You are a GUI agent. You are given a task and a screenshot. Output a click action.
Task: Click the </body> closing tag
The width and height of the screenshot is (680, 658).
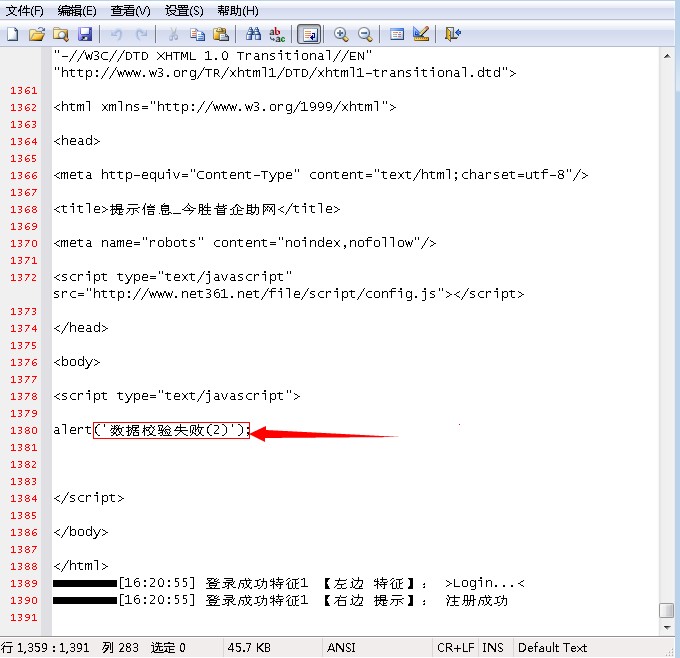81,532
